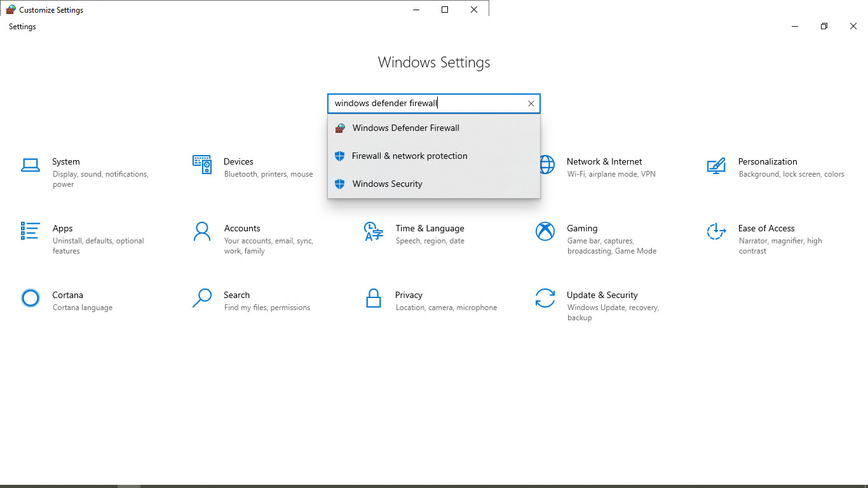Open the Accounts person icon
868x488 pixels.
(202, 231)
